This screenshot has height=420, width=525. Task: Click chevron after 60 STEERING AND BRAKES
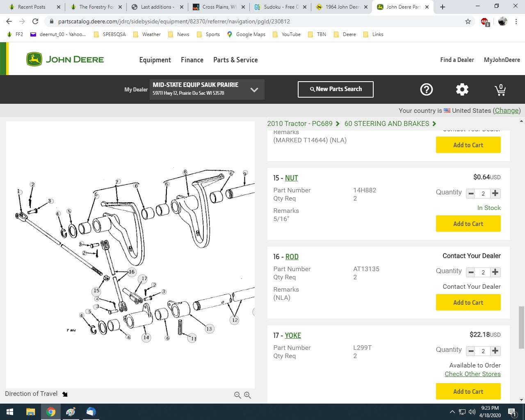point(434,123)
